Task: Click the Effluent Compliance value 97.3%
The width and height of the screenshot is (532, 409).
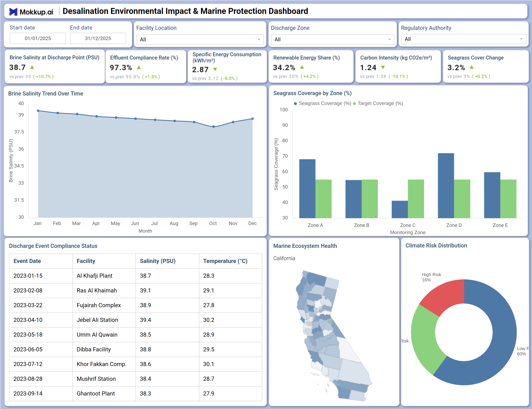Action: click(x=121, y=67)
